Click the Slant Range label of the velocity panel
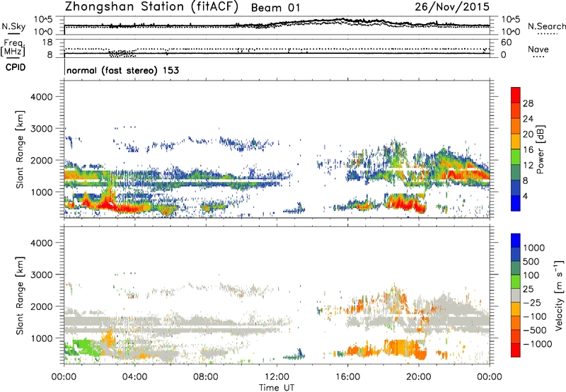The image size is (566, 392). point(20,295)
